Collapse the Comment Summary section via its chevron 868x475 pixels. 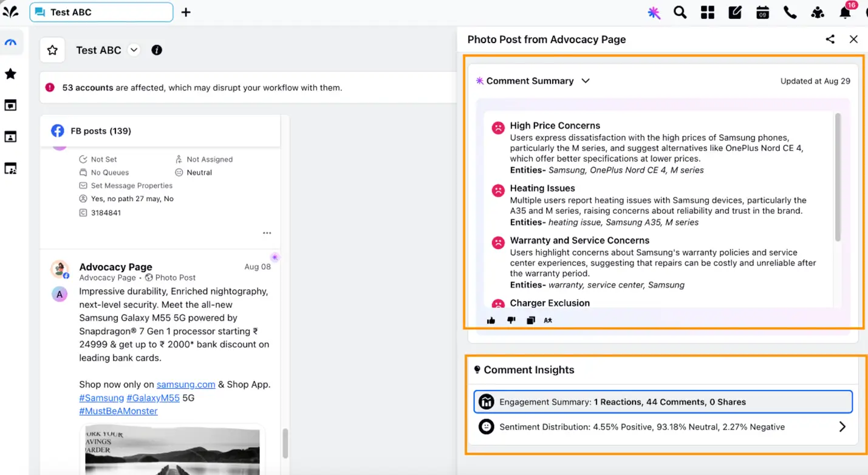point(585,80)
